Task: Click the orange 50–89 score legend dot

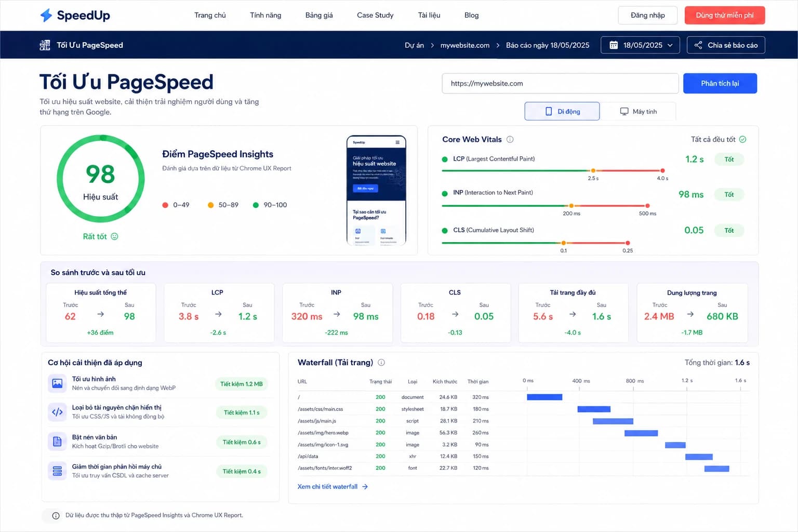Action: point(210,205)
